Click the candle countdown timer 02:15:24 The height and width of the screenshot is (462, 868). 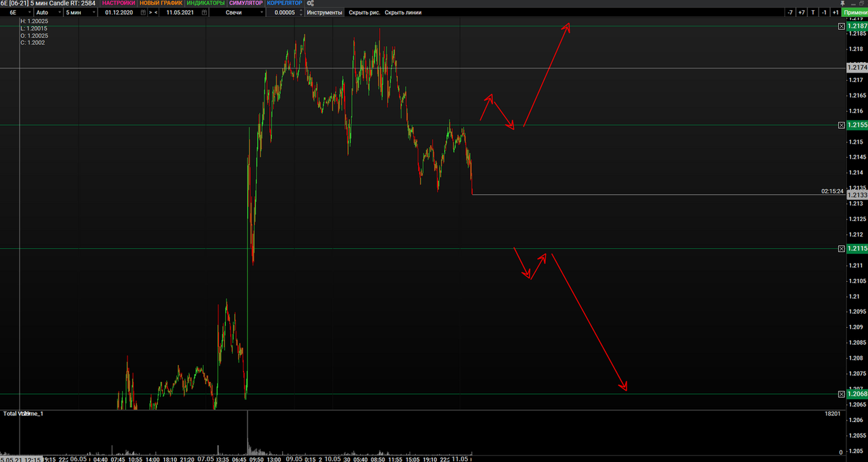[x=832, y=191]
